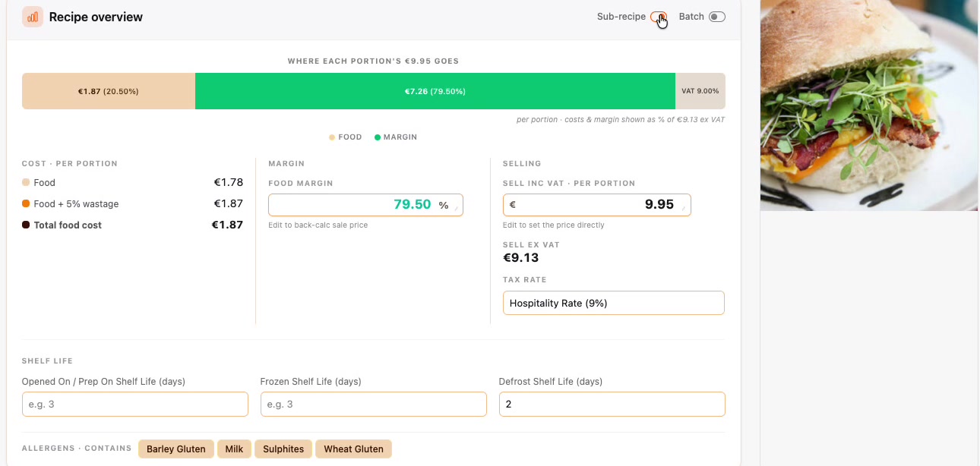Select the Frozen Shelf Life days field
Image resolution: width=980 pixels, height=466 pixels.
374,405
